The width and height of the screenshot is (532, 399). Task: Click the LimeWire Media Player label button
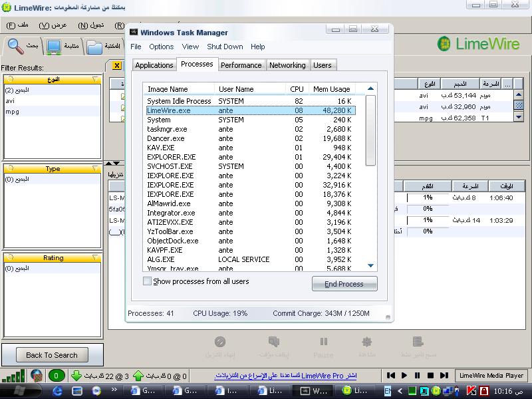coord(491,376)
